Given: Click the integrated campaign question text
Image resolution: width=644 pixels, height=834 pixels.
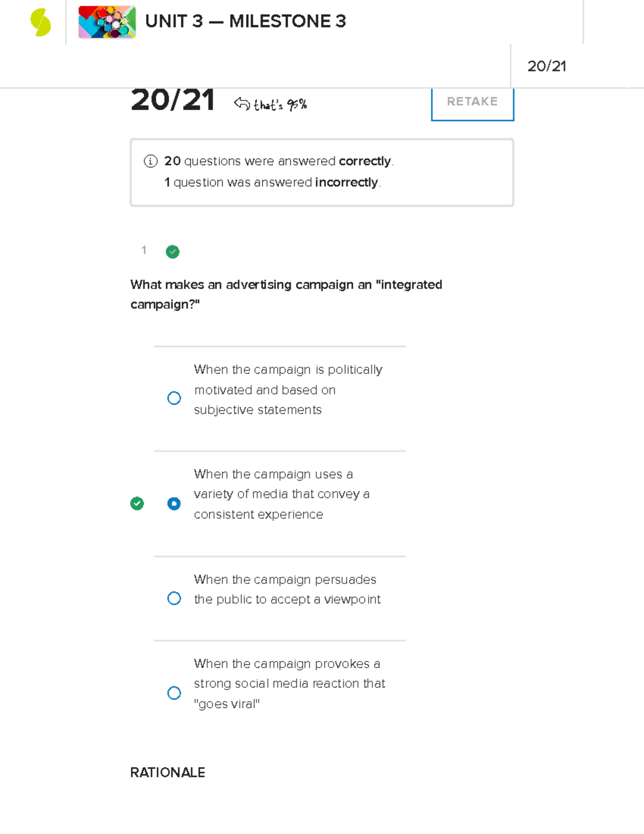Looking at the screenshot, I should (286, 294).
